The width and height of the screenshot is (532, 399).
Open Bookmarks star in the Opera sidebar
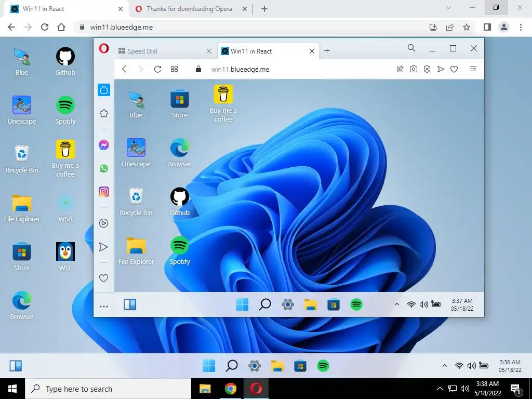click(x=104, y=113)
